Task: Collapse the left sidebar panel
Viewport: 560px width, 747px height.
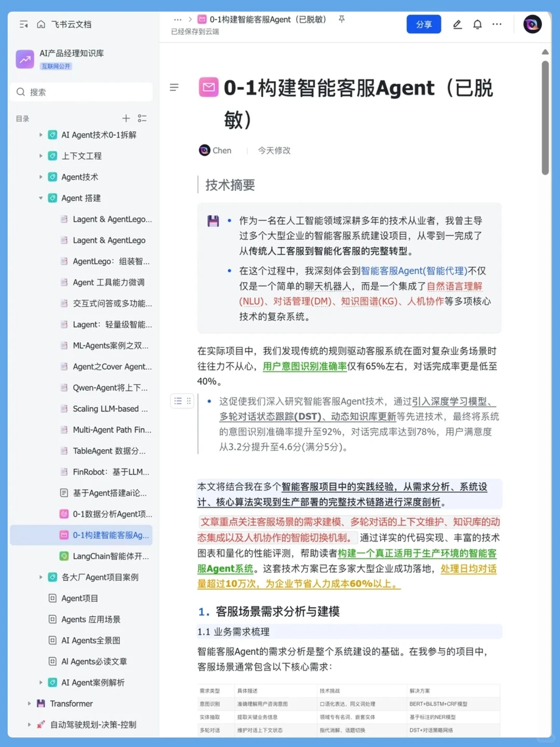Action: tap(23, 24)
